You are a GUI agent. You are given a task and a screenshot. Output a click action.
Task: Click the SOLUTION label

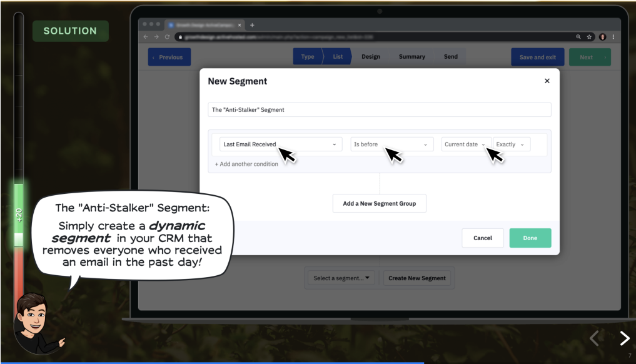pyautogui.click(x=70, y=31)
